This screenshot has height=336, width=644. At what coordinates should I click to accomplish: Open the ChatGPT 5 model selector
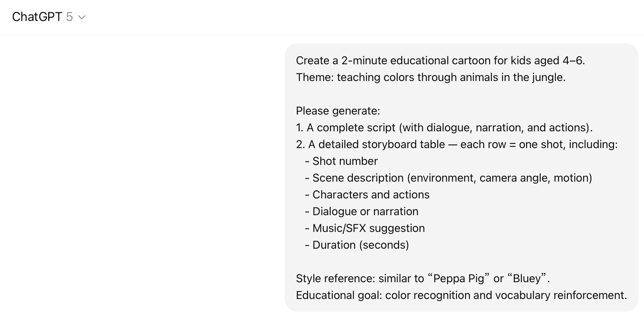point(49,17)
